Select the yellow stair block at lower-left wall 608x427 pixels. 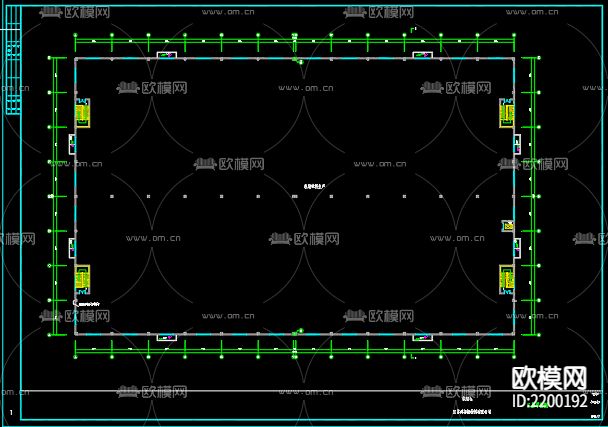[x=82, y=279]
